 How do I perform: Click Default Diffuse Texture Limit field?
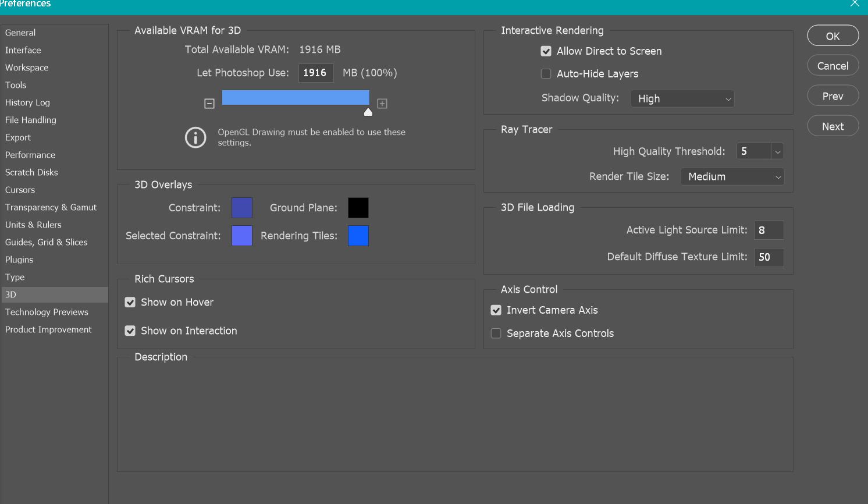[x=769, y=257]
